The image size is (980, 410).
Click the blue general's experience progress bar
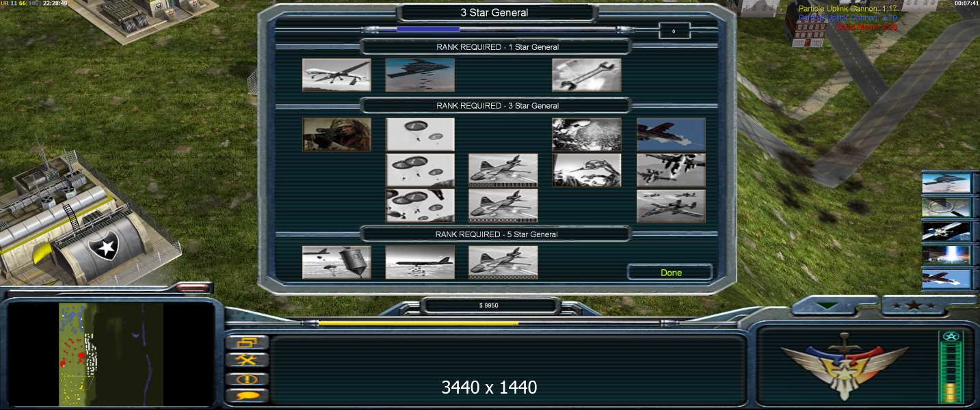pos(428,29)
